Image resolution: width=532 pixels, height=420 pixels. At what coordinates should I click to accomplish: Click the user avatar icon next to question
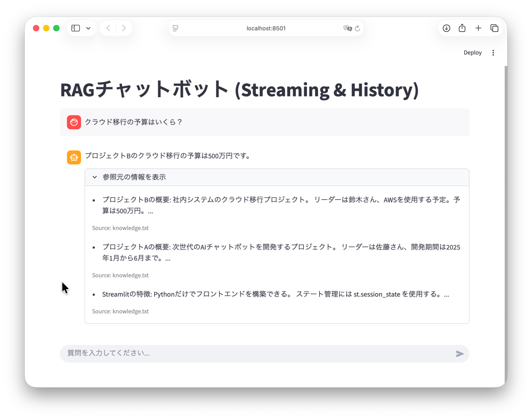pyautogui.click(x=74, y=122)
